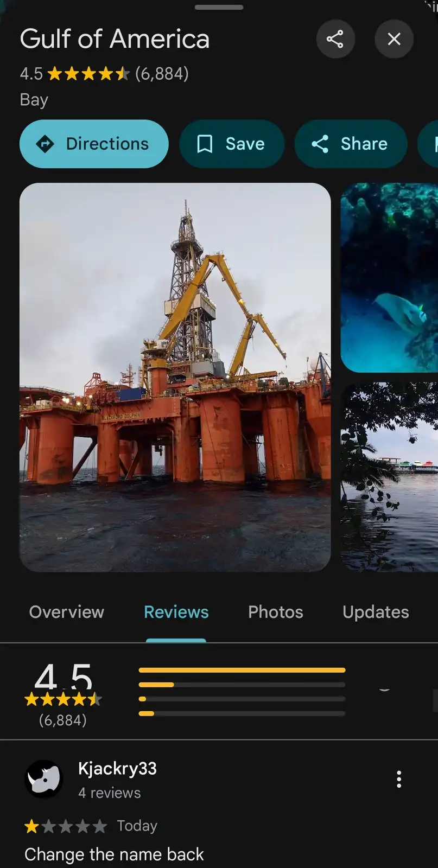Tap the one-star rating distribution bar

pos(242,713)
